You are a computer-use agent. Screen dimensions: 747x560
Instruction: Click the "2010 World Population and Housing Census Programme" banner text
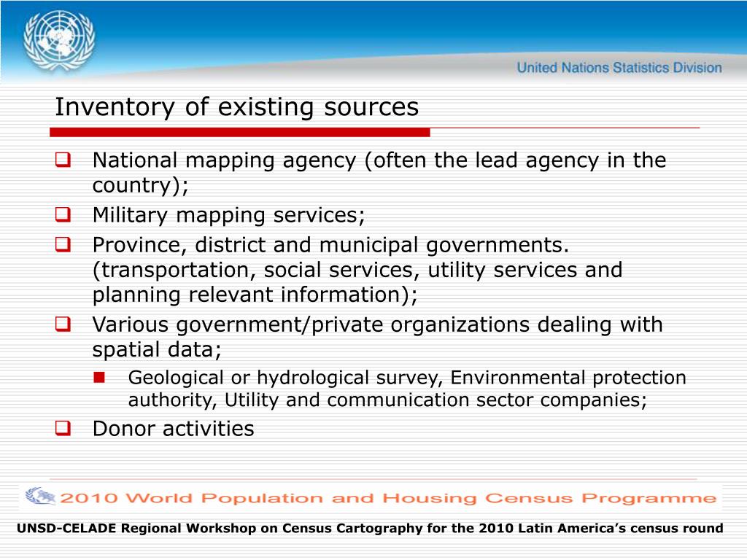tap(388, 498)
